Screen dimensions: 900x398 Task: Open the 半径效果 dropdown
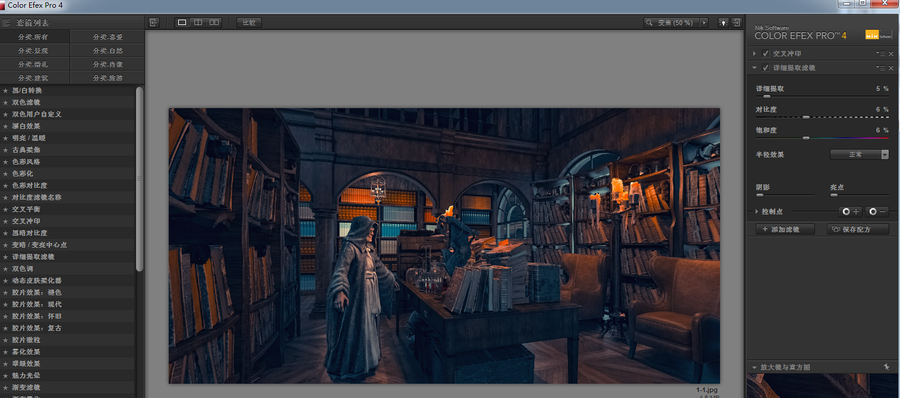859,154
